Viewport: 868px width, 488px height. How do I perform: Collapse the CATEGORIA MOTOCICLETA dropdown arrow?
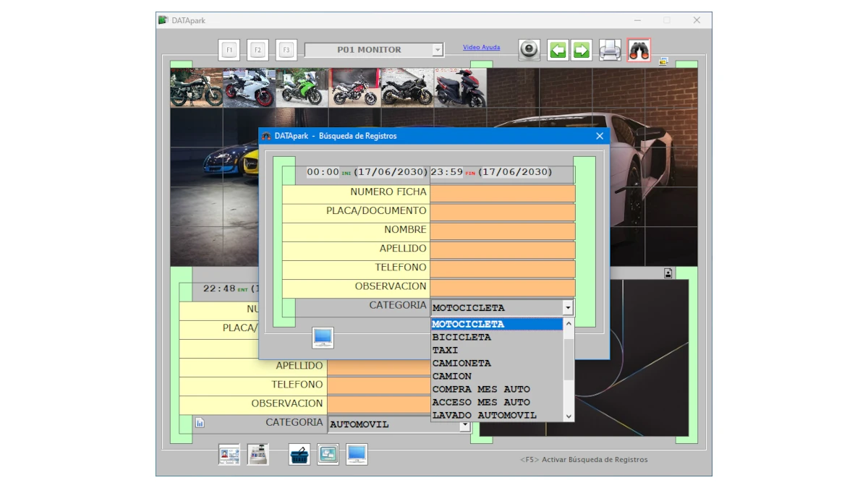click(x=568, y=308)
